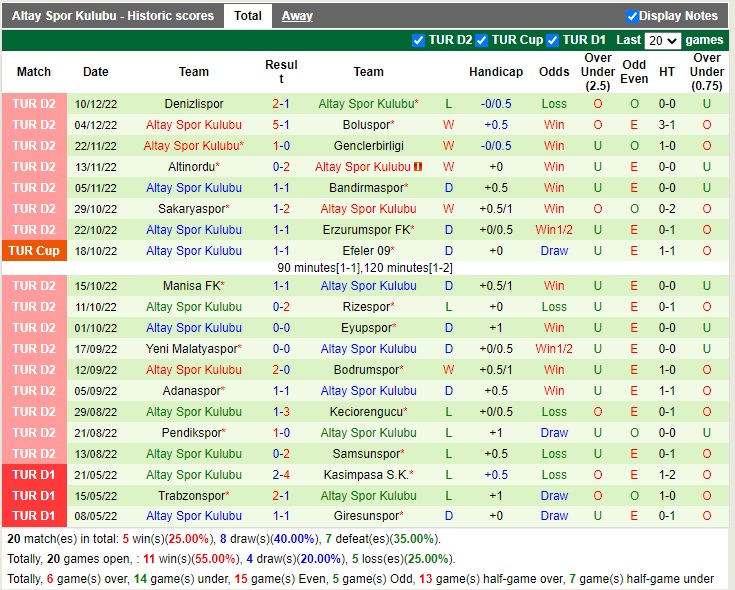The width and height of the screenshot is (735, 590).
Task: Click the Genclerbirligi team name
Action: point(366,146)
